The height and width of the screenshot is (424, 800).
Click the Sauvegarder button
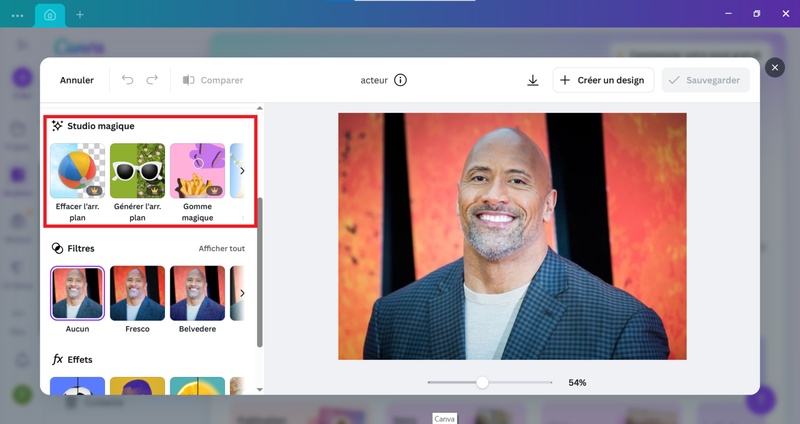(706, 80)
